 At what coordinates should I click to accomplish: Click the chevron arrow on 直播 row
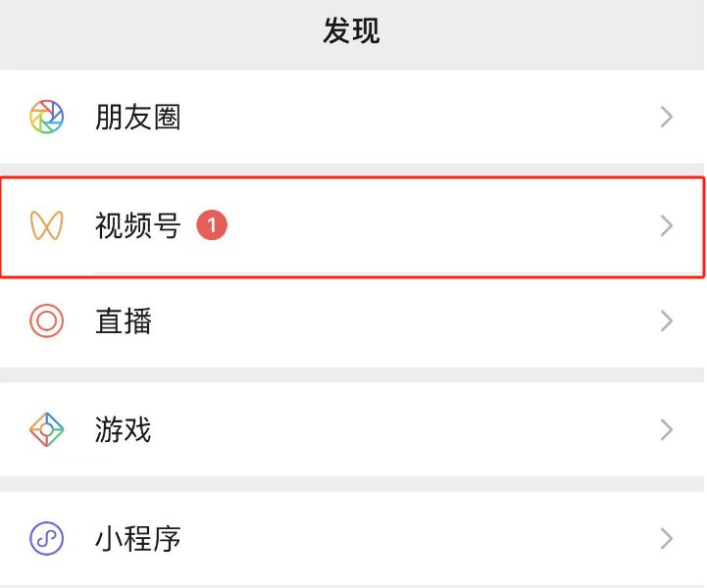pyautogui.click(x=667, y=320)
